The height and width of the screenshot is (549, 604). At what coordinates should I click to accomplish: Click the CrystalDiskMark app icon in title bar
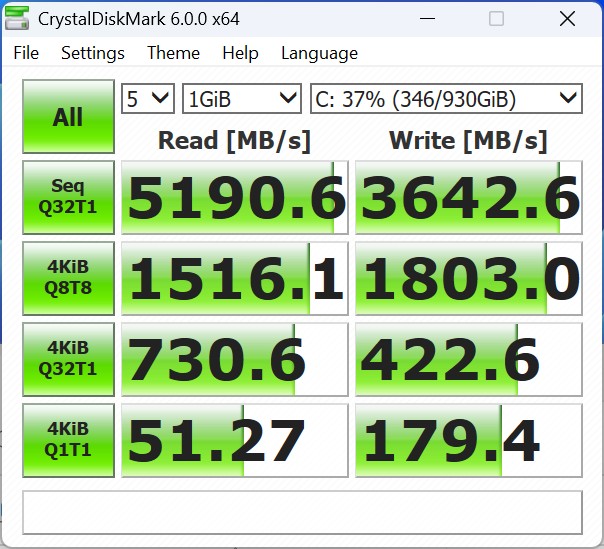pyautogui.click(x=20, y=19)
